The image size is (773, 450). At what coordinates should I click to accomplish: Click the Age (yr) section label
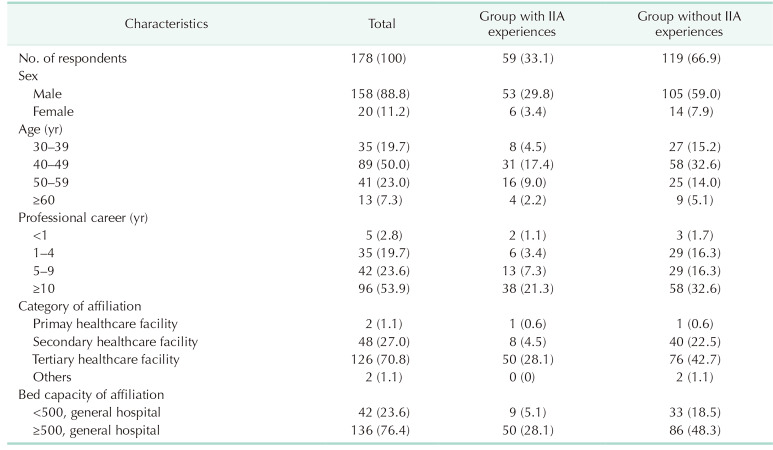pos(42,129)
